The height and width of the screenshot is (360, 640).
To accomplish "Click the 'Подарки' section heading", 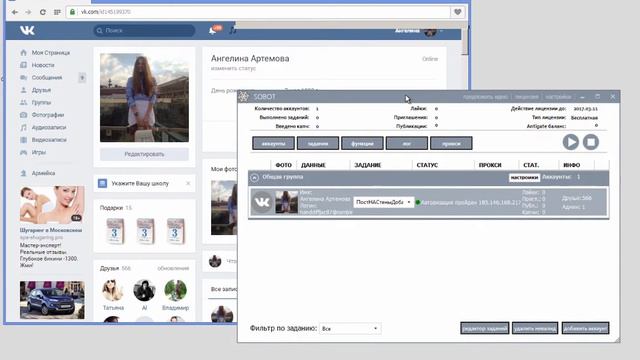I will (111, 208).
